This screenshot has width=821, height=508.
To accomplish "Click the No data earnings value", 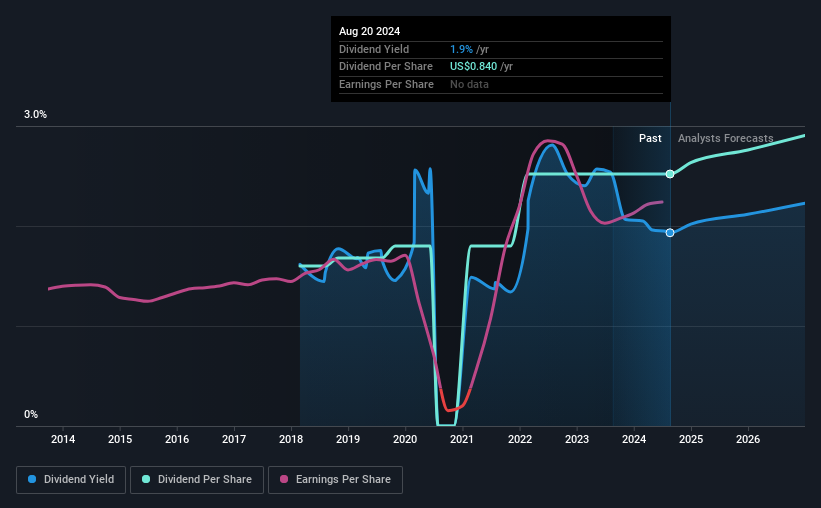I will (x=469, y=84).
